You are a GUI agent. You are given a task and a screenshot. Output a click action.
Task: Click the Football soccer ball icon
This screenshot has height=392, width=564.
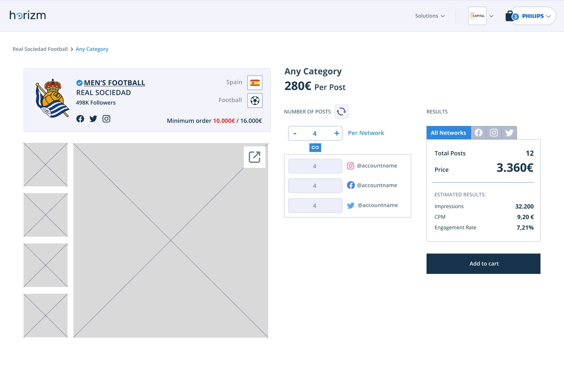pos(255,101)
